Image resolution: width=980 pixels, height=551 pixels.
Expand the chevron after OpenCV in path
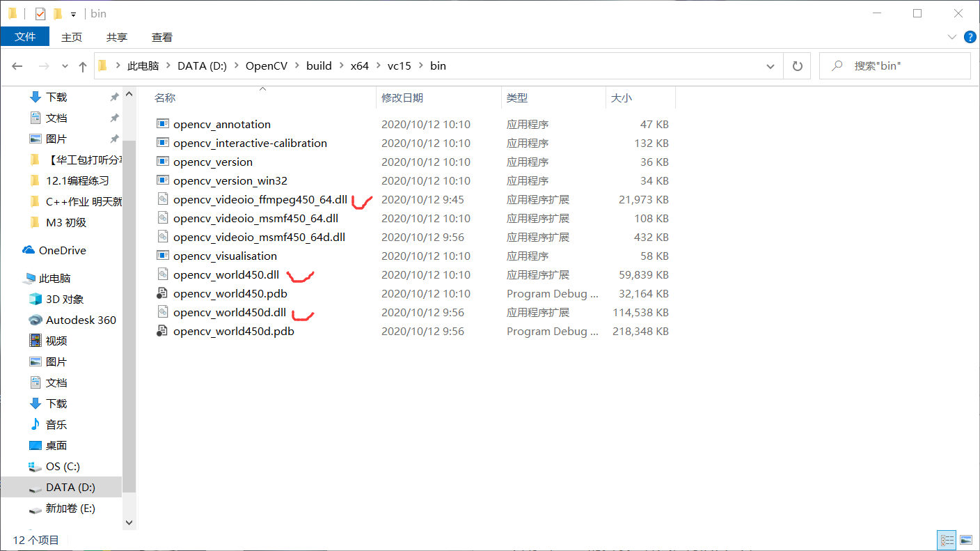pyautogui.click(x=296, y=66)
